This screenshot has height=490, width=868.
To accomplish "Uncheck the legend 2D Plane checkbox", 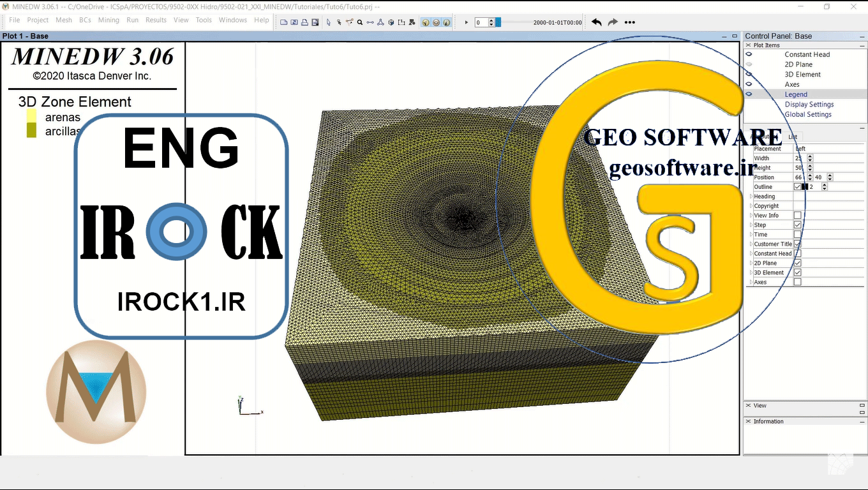I will (797, 263).
